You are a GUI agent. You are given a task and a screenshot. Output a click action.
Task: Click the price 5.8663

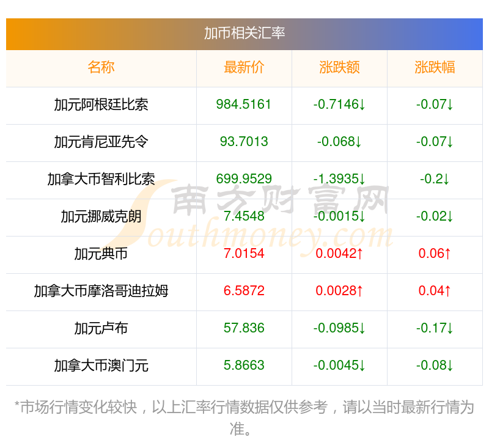pyautogui.click(x=244, y=365)
